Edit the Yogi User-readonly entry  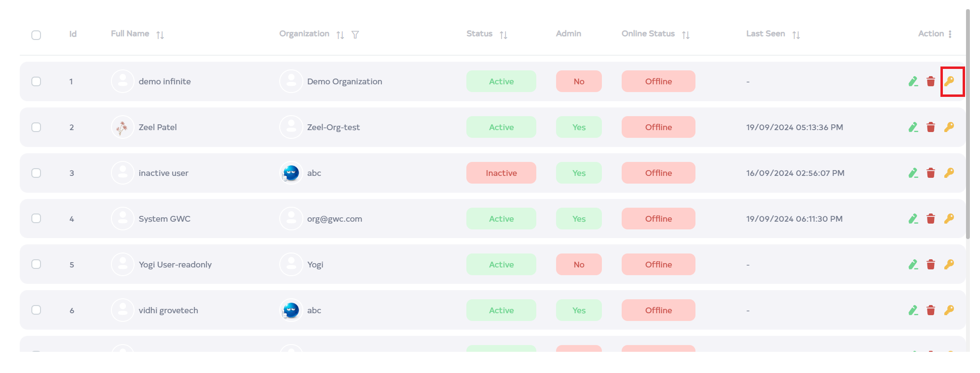click(913, 265)
